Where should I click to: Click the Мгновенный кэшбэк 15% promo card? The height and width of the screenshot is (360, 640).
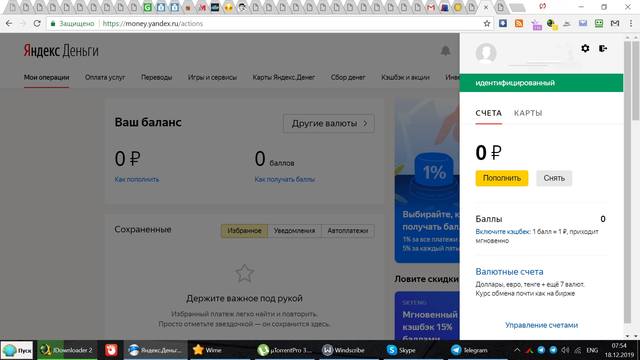427,315
